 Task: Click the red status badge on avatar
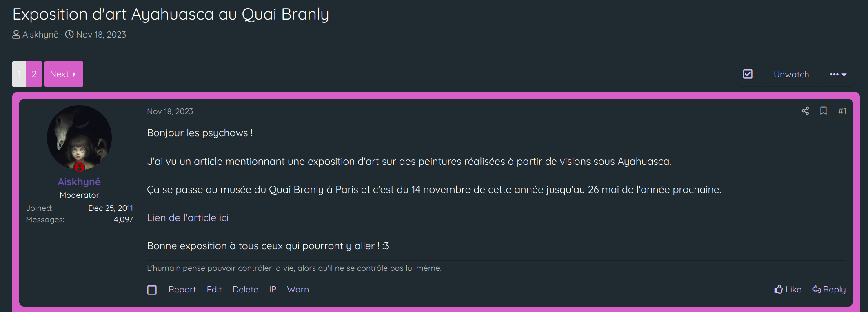tap(79, 167)
